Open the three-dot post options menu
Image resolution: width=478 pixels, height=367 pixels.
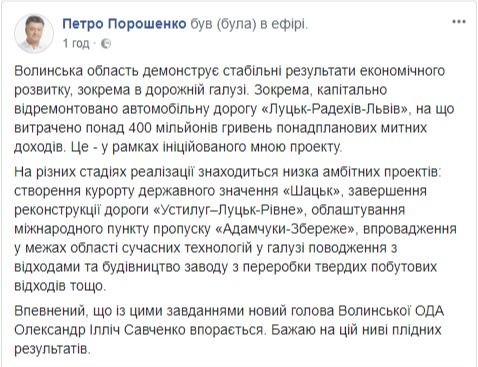click(x=459, y=22)
